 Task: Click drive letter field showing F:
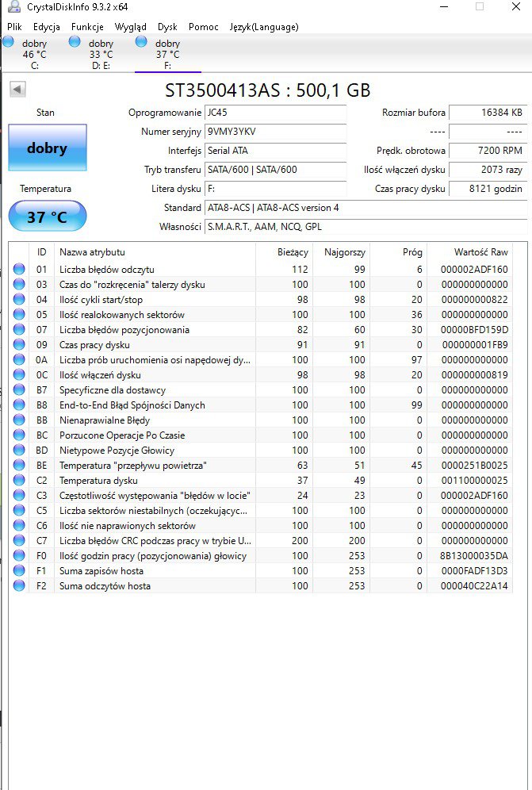(276, 189)
